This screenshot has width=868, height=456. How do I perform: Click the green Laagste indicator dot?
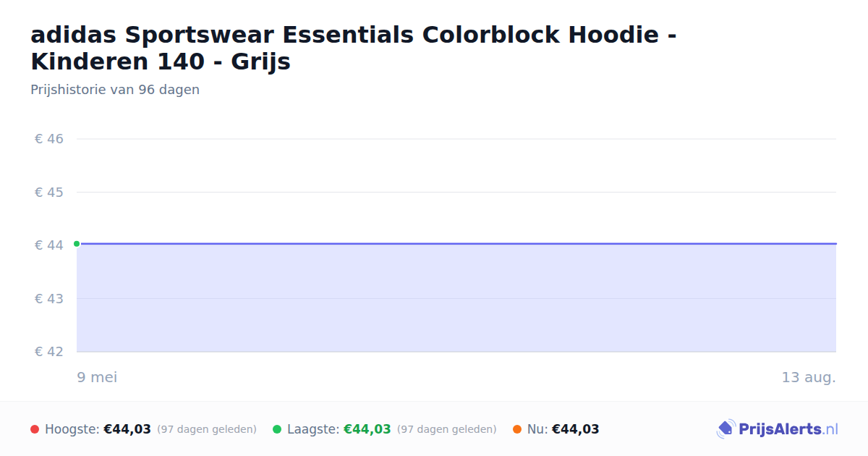pos(277,429)
